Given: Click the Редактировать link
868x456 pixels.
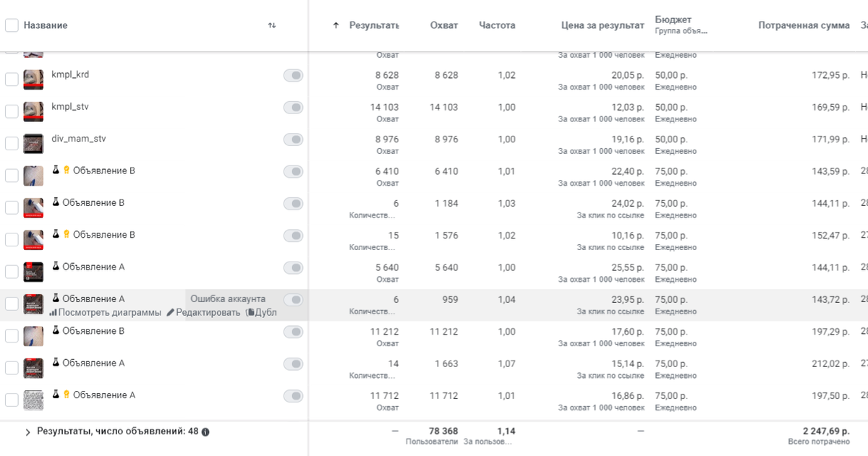Looking at the screenshot, I should [x=208, y=313].
